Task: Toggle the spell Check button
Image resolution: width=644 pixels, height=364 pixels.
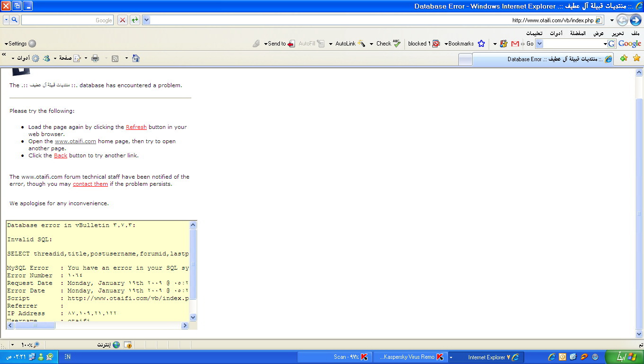Action: 388,44
